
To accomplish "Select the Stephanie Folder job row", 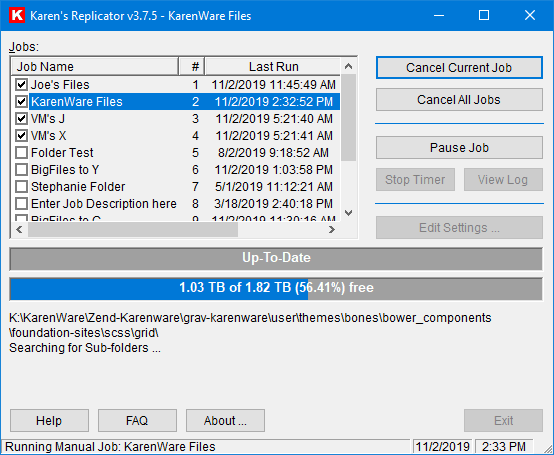I will tap(176, 187).
